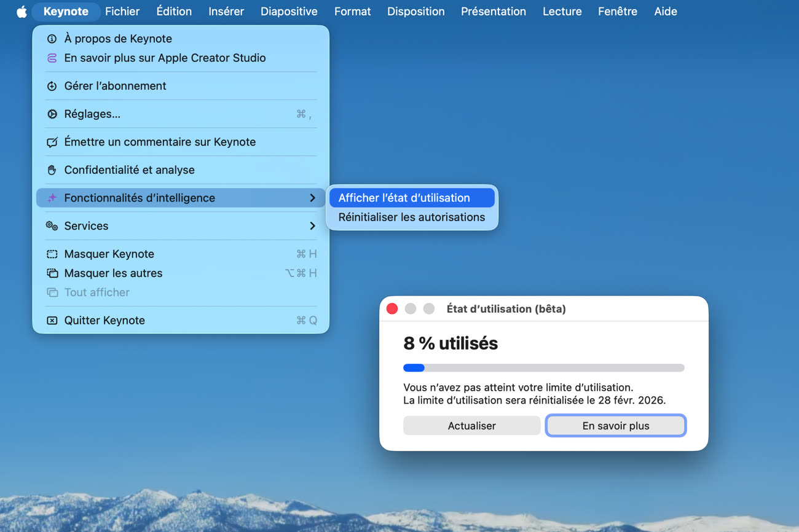
Task: Open the Apple menu logo
Action: click(x=22, y=12)
